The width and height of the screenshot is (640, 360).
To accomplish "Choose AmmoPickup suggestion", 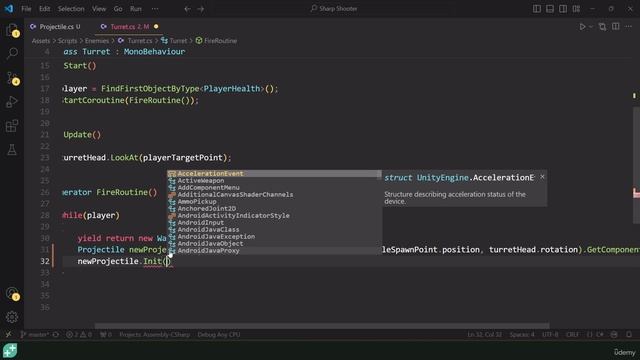I will (x=274, y=201).
